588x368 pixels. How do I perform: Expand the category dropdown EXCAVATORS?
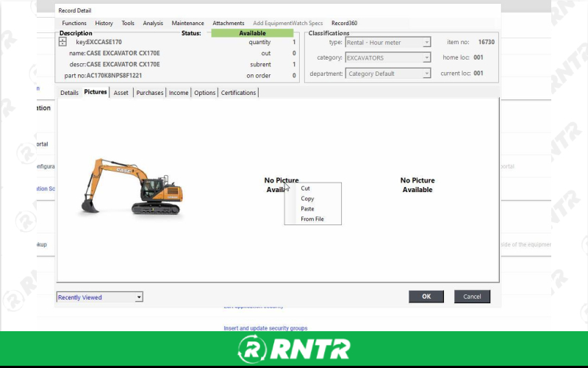[x=426, y=57]
